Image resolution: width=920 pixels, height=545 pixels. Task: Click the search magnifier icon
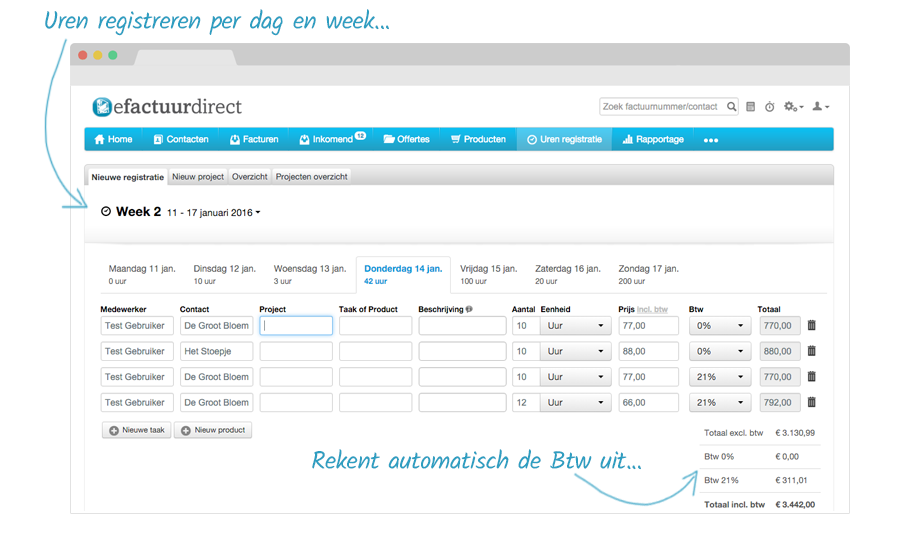coord(731,107)
